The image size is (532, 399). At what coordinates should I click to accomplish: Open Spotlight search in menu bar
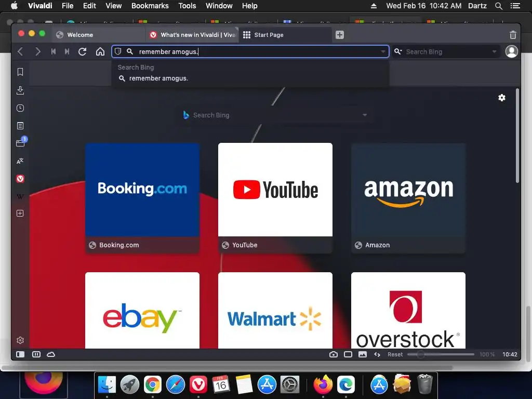(498, 6)
